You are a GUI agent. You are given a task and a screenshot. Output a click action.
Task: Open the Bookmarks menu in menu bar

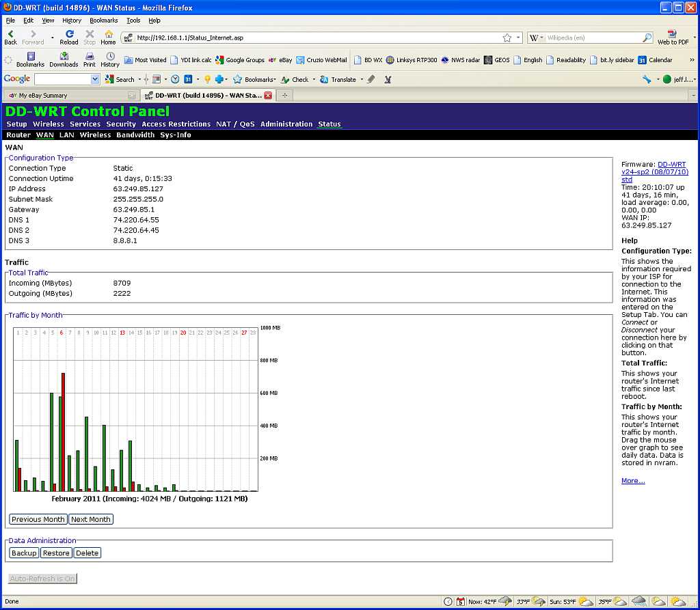point(104,20)
